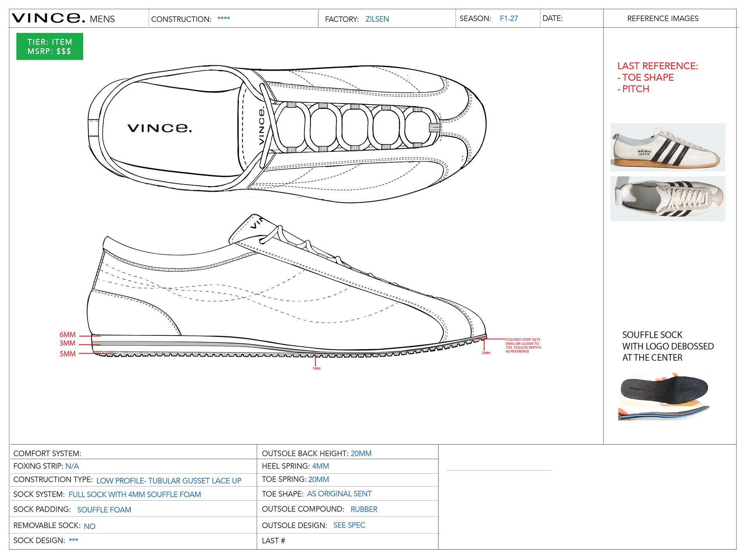747x560 pixels.
Task: Select the RUBBER outsole compound value
Action: coord(364,509)
